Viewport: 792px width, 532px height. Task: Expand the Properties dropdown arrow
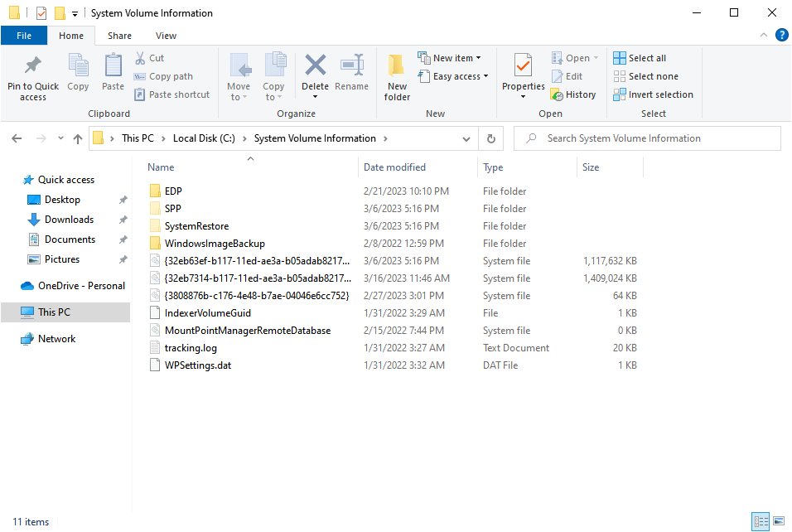[x=524, y=96]
